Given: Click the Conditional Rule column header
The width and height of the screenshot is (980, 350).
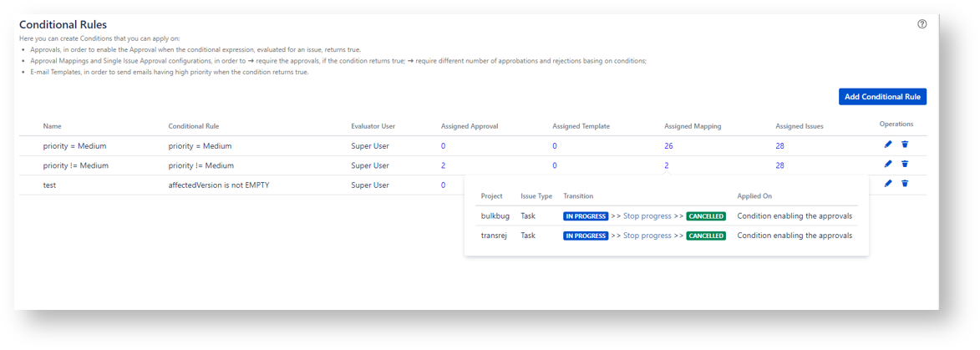Looking at the screenshot, I should coord(194,126).
